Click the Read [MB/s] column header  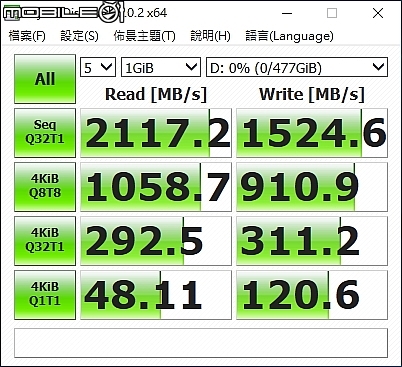click(x=156, y=94)
